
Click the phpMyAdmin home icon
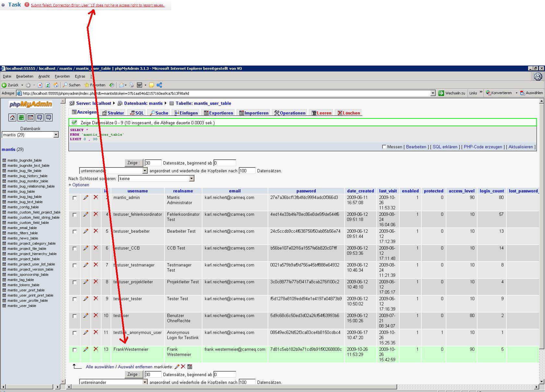point(12,117)
